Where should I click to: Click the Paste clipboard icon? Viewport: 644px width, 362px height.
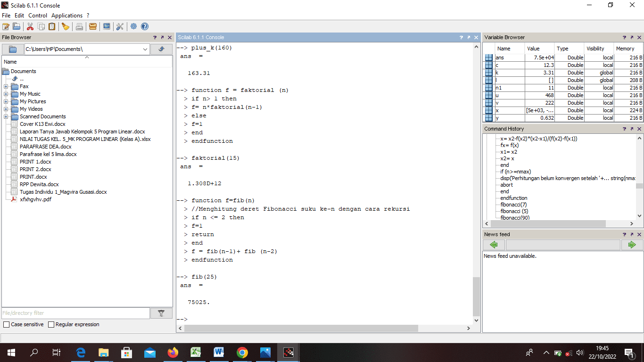click(52, 26)
